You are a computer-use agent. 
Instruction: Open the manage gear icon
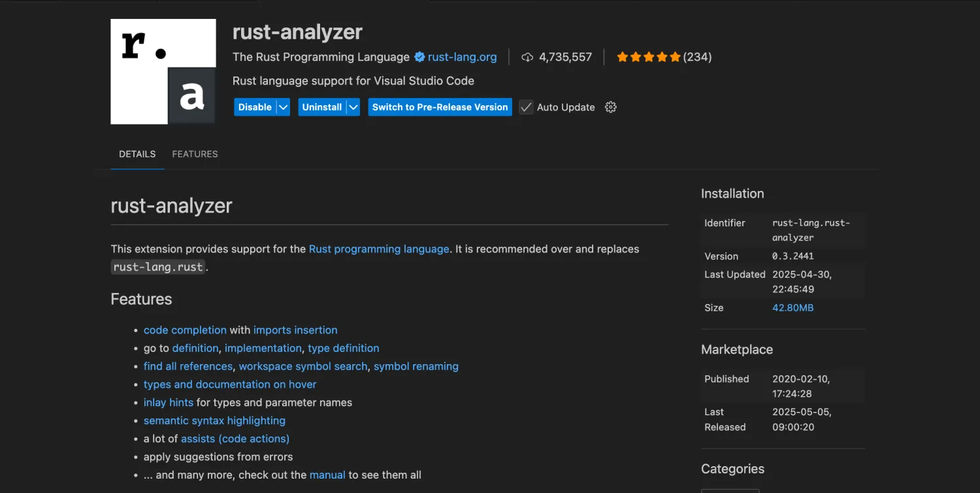click(x=611, y=107)
